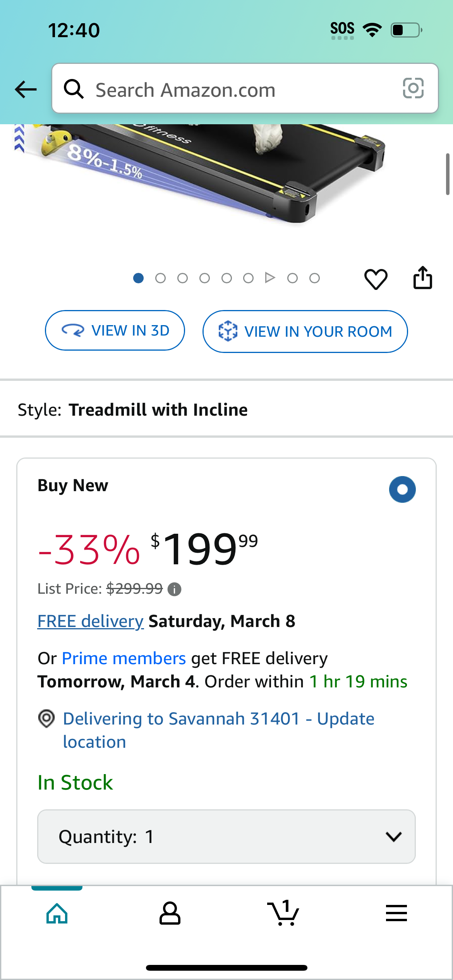Tap list price info icon

click(174, 589)
